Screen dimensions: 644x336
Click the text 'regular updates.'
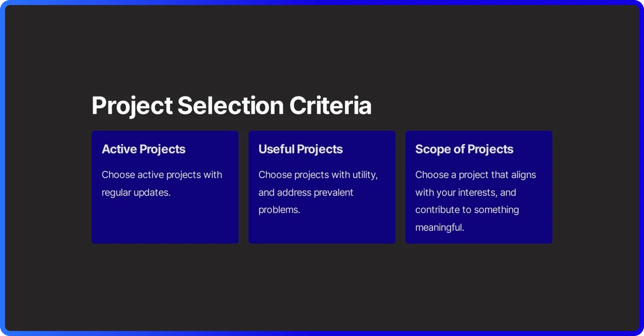pyautogui.click(x=136, y=193)
